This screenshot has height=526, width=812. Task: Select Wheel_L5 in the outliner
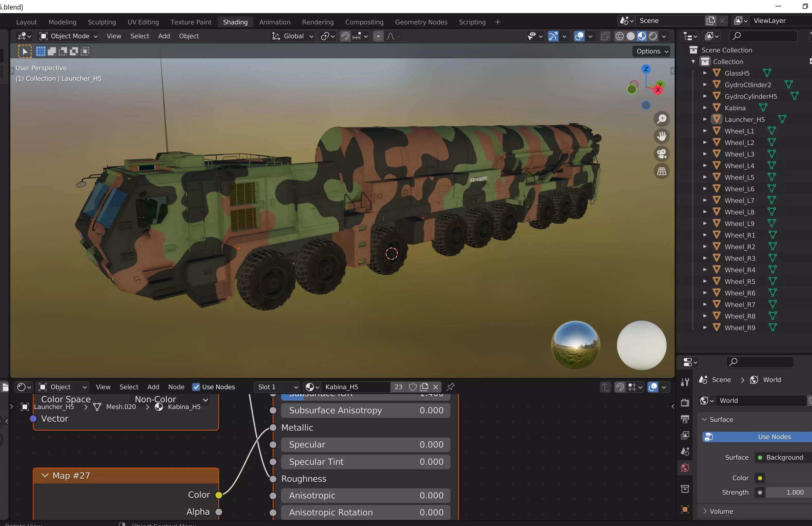[739, 177]
